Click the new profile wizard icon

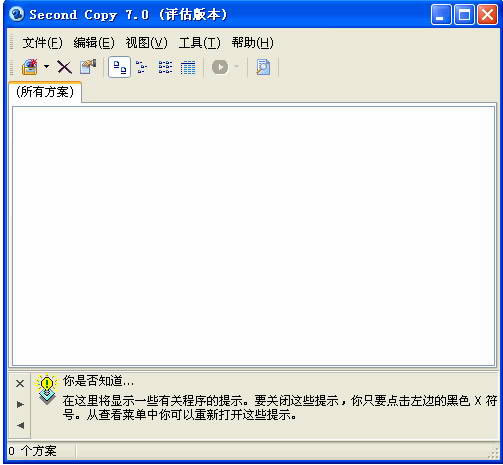click(x=30, y=67)
